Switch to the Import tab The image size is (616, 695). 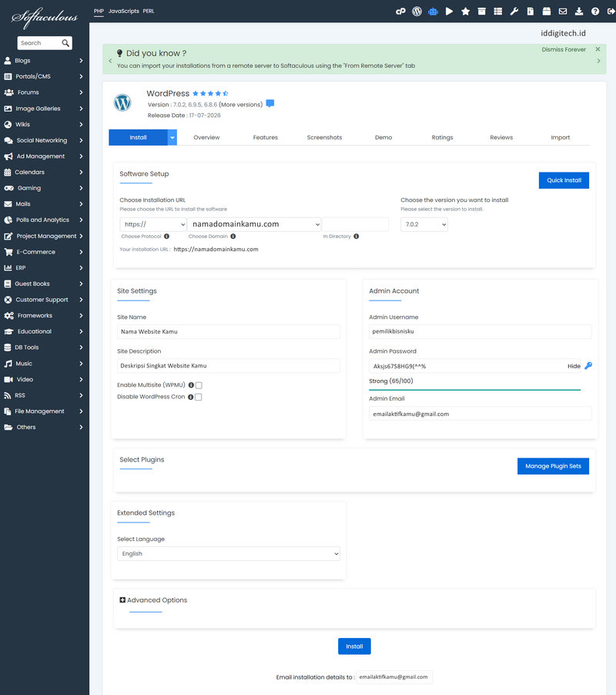point(561,137)
